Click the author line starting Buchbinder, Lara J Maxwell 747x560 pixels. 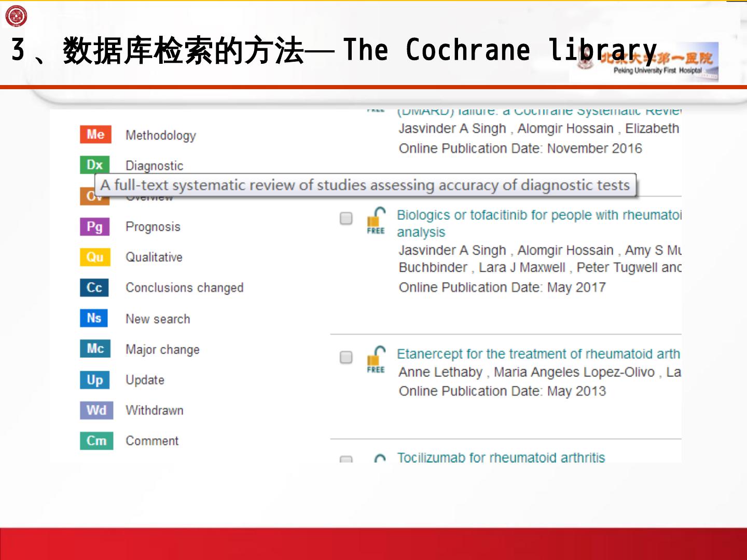pos(540,267)
